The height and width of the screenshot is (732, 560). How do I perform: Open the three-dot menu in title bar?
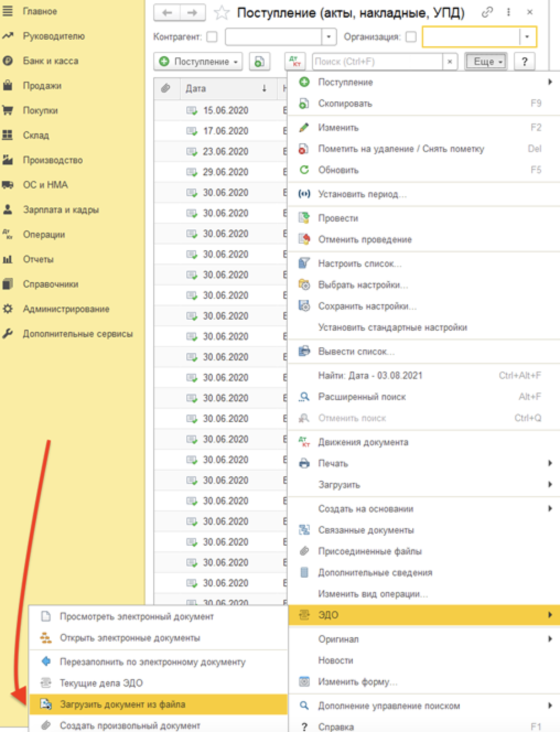508,12
